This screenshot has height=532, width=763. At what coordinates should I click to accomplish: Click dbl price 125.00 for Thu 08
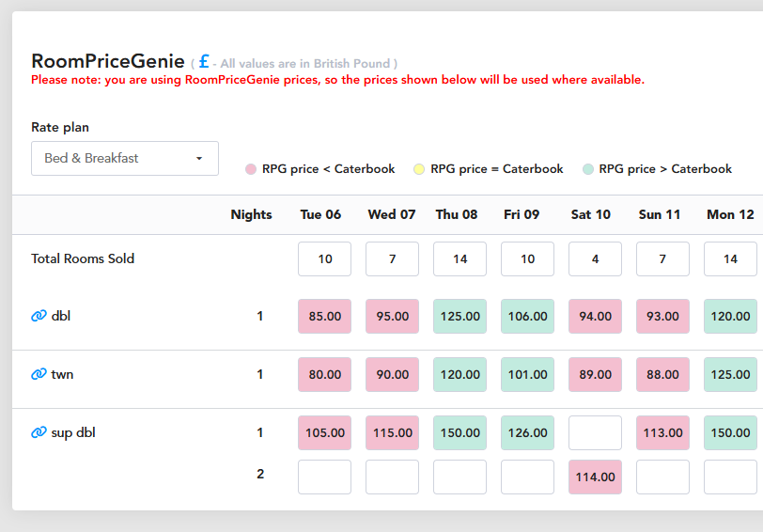[x=459, y=317]
